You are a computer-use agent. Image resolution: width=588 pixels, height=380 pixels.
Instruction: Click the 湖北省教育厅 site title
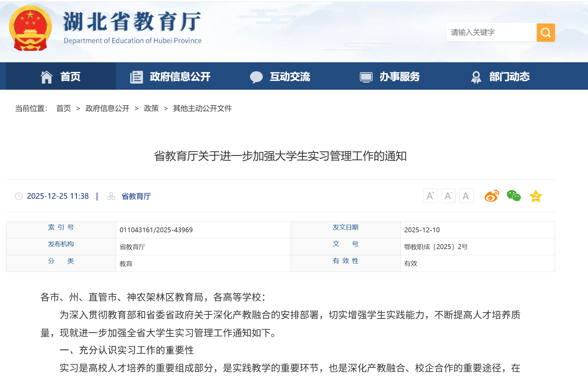tap(132, 22)
